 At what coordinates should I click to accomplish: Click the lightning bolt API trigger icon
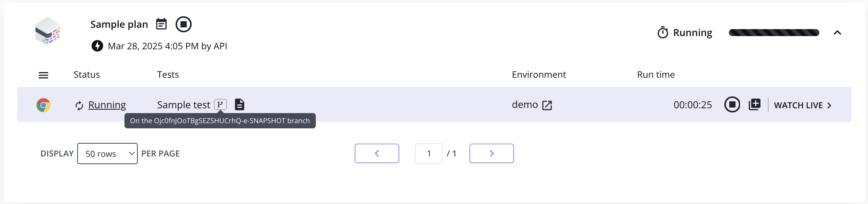[97, 46]
